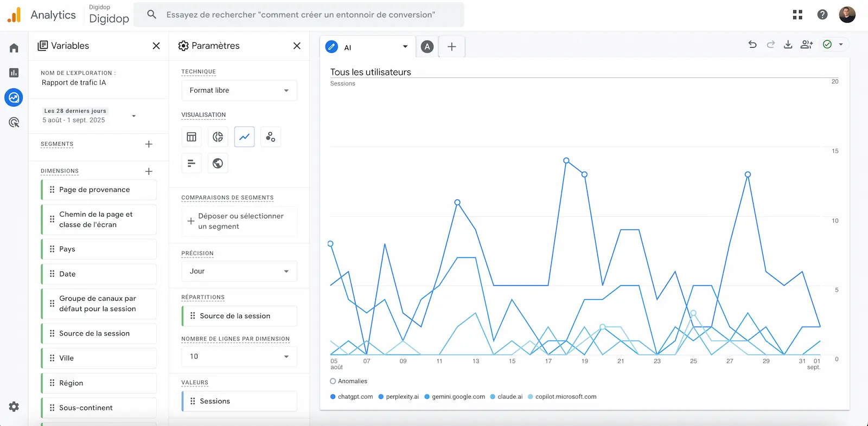The image size is (868, 426).
Task: Add a new dimension with plus icon
Action: 149,171
